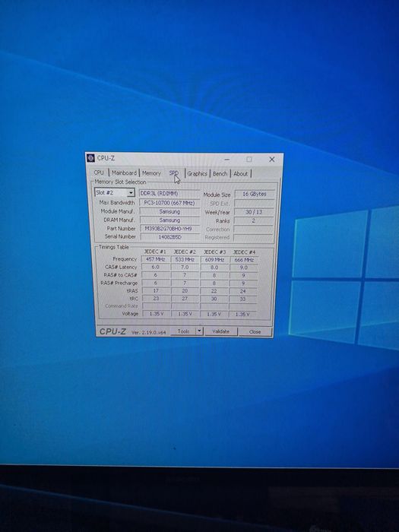
Task: Select the Serial Number value field
Action: [169, 237]
